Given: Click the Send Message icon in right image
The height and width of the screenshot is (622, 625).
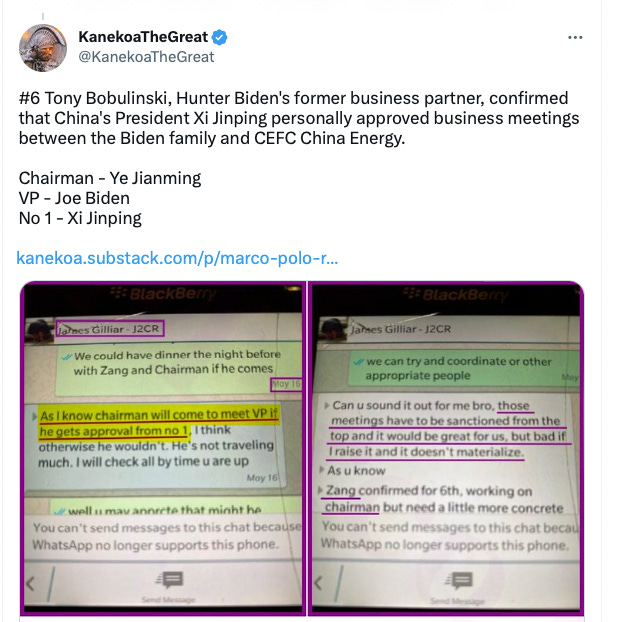Looking at the screenshot, I should 458,581.
